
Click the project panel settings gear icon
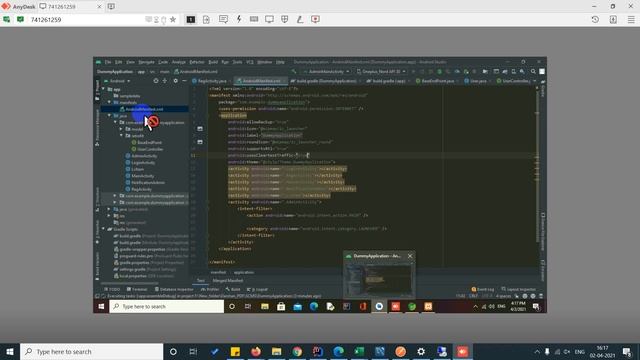[x=176, y=81]
